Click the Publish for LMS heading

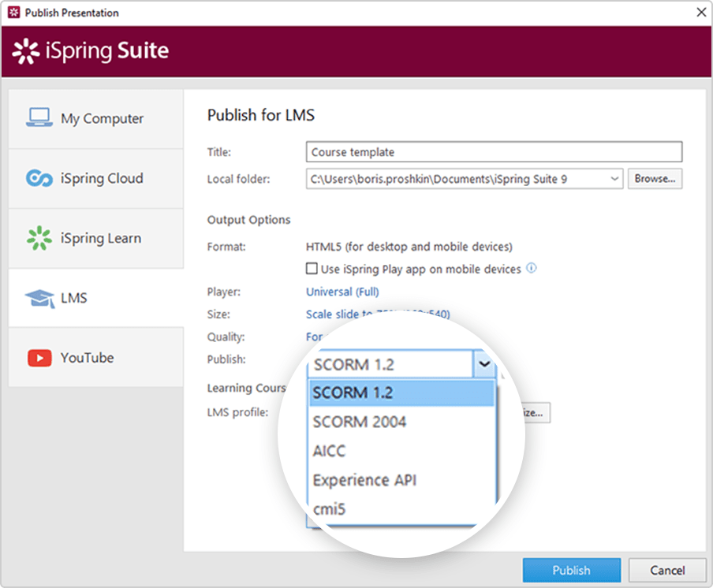pyautogui.click(x=260, y=115)
